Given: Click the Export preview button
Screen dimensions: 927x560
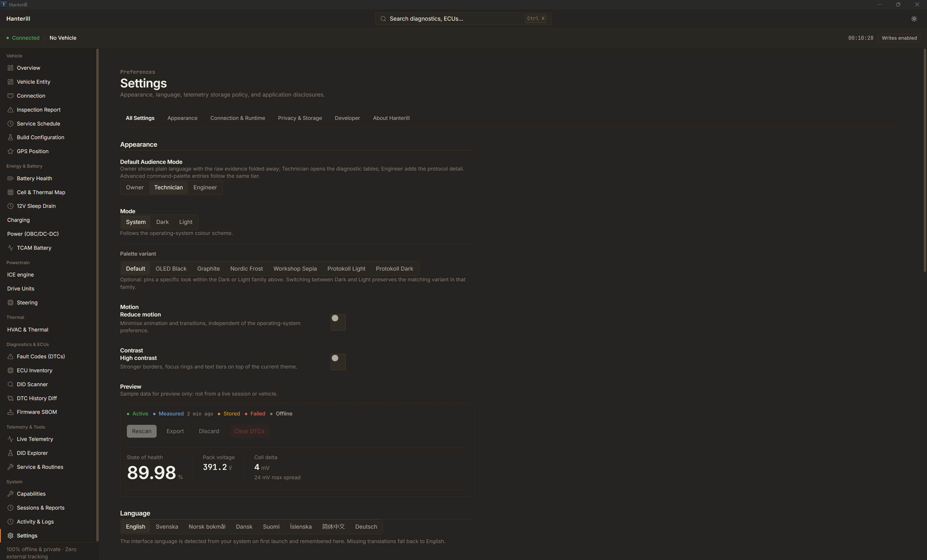Looking at the screenshot, I should 175,431.
